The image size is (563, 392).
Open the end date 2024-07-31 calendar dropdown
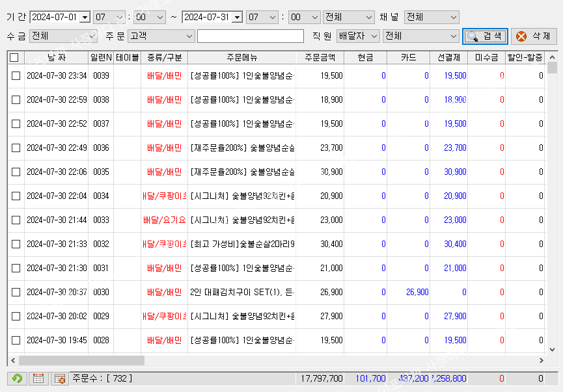coord(237,17)
